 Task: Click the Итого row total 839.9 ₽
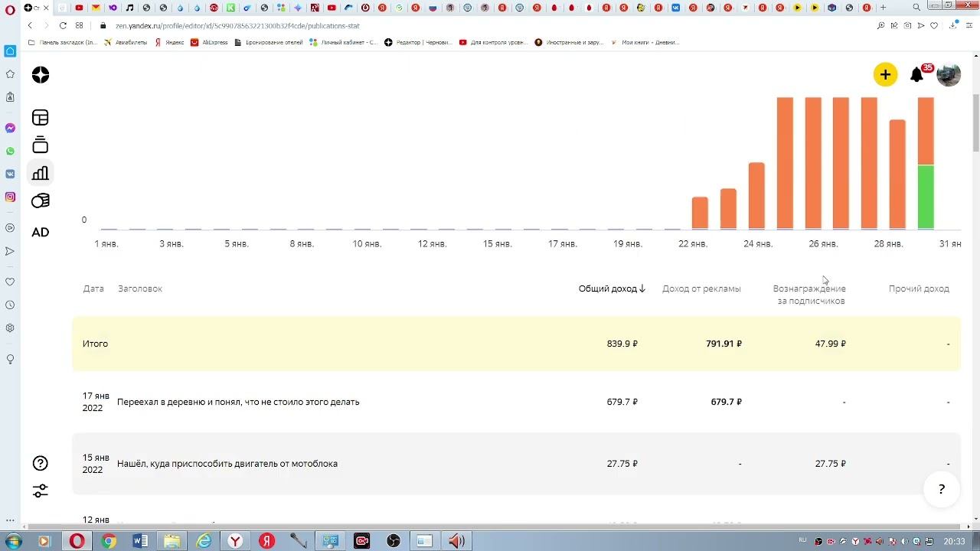click(x=622, y=344)
